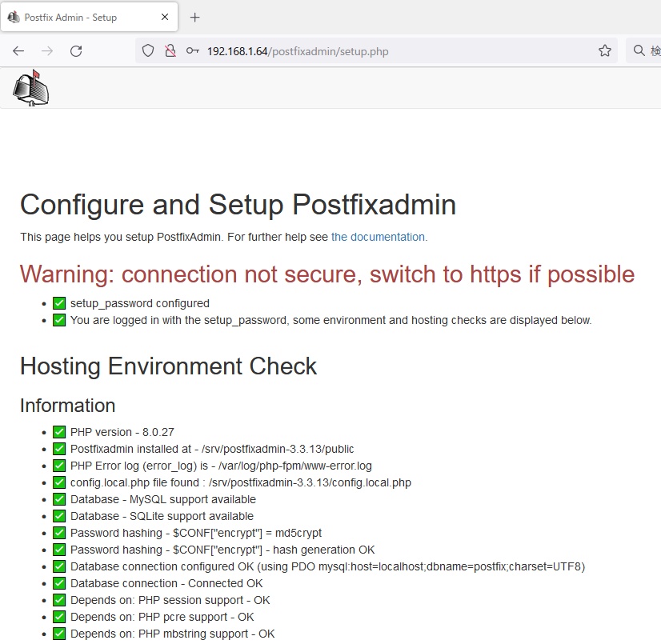Image resolution: width=661 pixels, height=644 pixels.
Task: Bookmark this page with the star icon
Action: click(605, 50)
